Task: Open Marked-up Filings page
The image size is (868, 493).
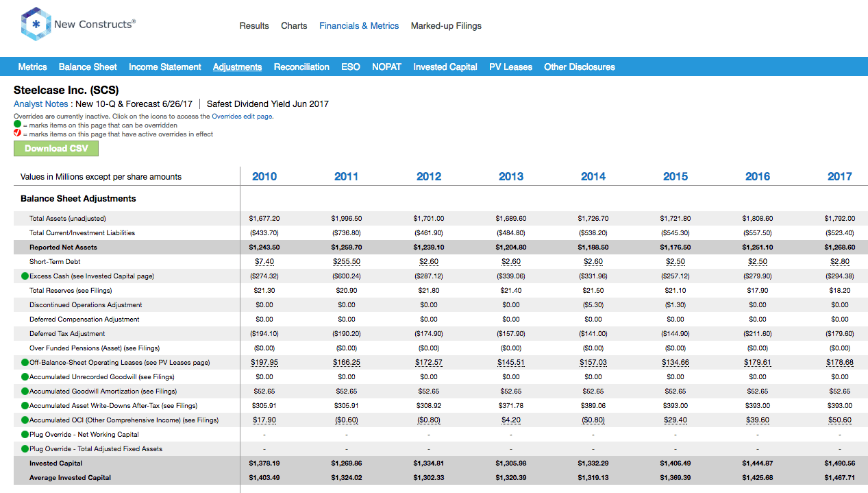Action: tap(446, 26)
